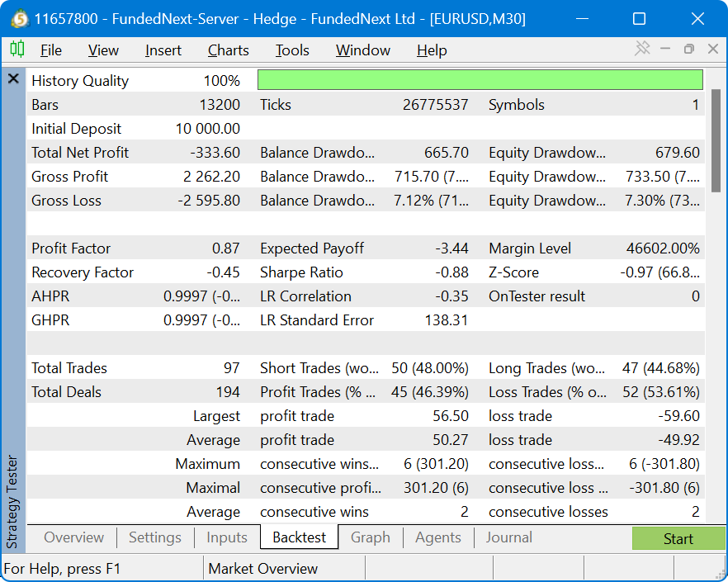Click the OnTester result label
Image resolution: width=728 pixels, height=582 pixels.
tap(537, 296)
